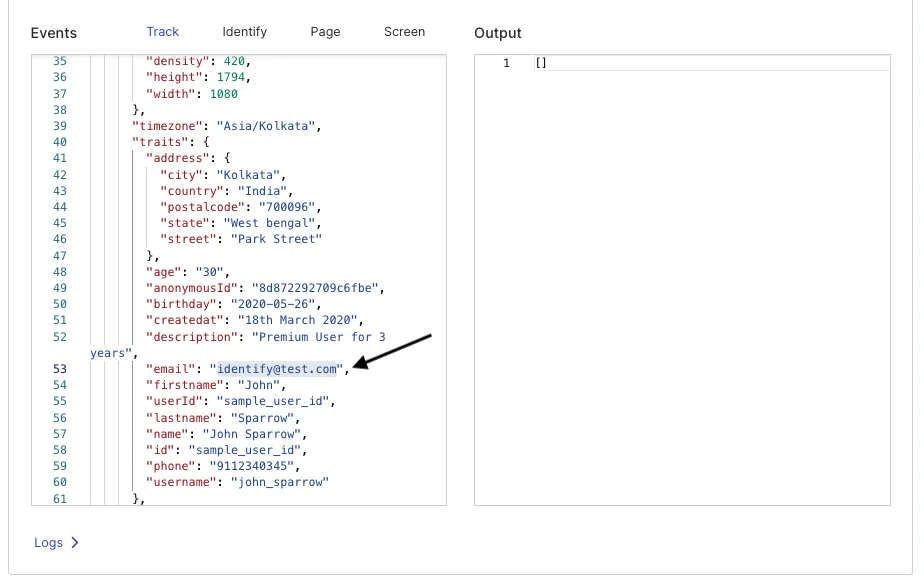This screenshot has height=584, width=924.
Task: Click the postalcode value "700096"
Action: pyautogui.click(x=287, y=207)
